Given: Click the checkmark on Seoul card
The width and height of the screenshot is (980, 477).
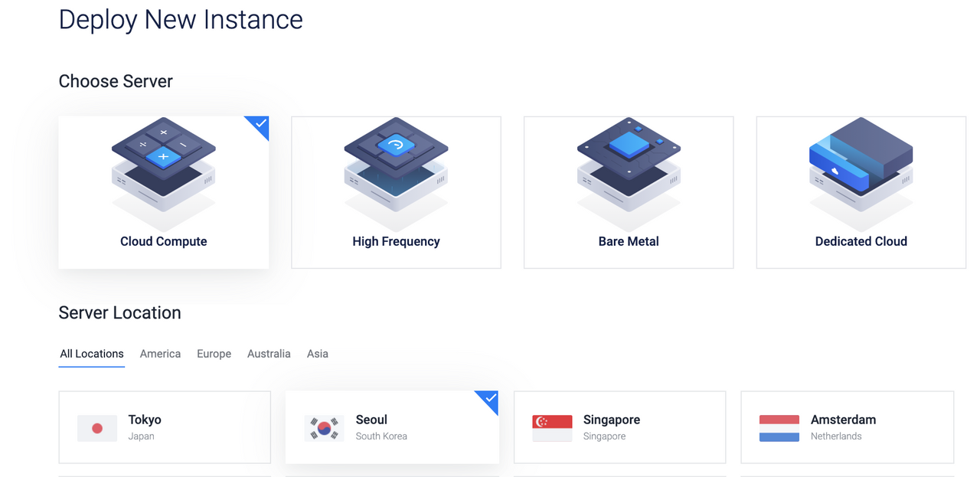Looking at the screenshot, I should [490, 399].
